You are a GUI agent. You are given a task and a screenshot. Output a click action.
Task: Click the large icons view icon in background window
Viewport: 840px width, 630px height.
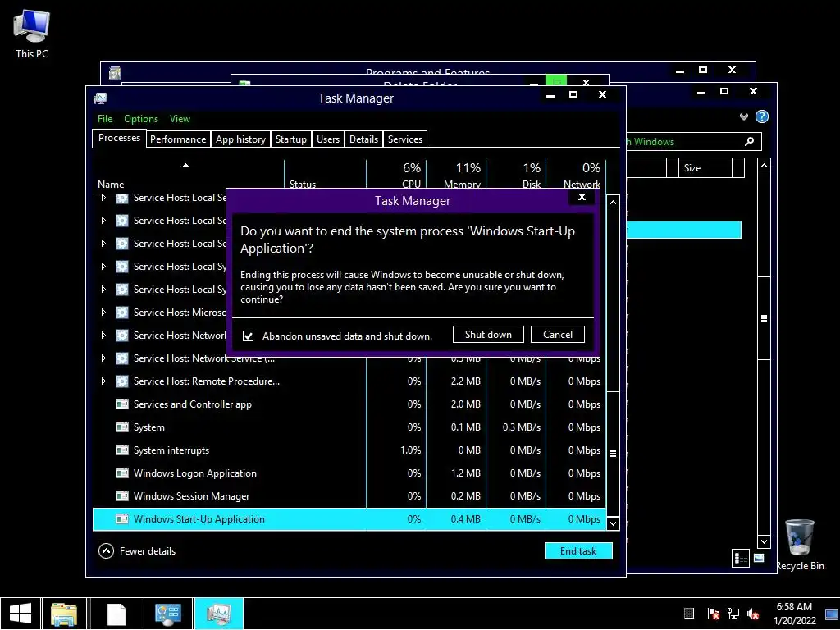click(759, 558)
